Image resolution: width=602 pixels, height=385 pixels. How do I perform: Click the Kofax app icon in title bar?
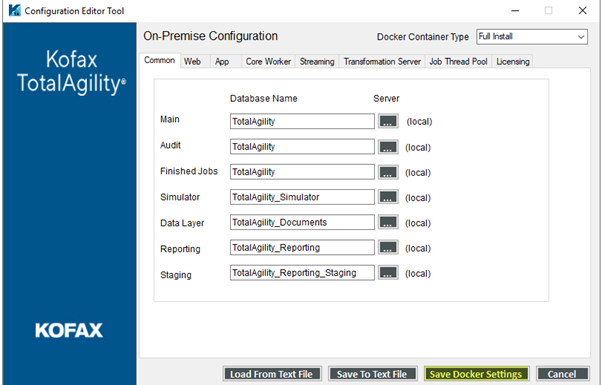click(15, 10)
